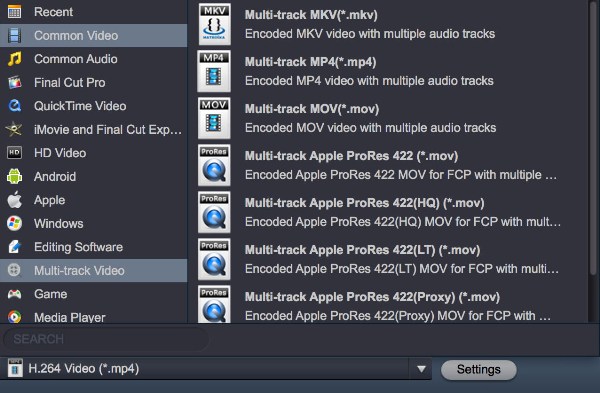Click the Final Cut Pro clapperboard icon

[x=15, y=82]
